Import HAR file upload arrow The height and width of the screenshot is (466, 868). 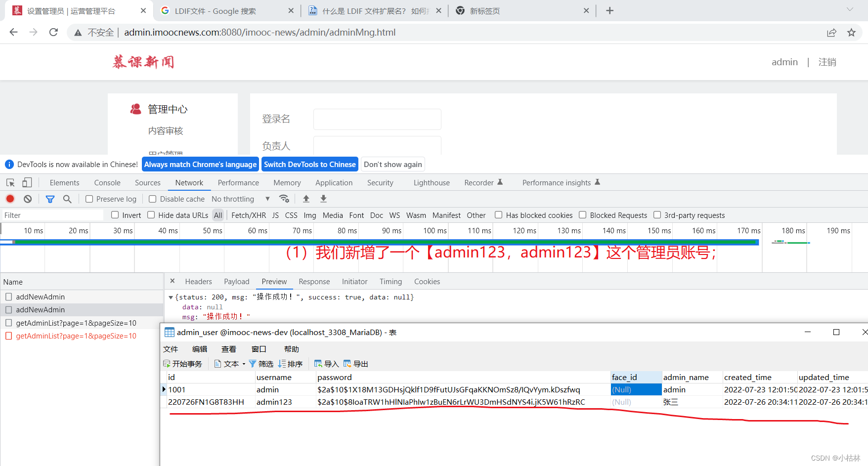pos(306,199)
